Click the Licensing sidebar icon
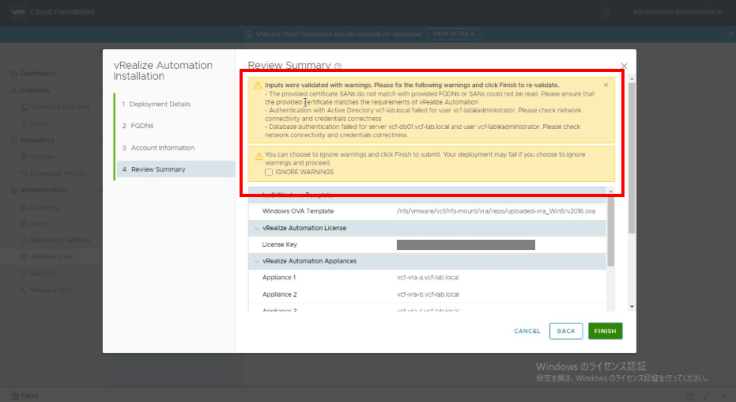Screen dimensions: 736x402 coord(24,207)
